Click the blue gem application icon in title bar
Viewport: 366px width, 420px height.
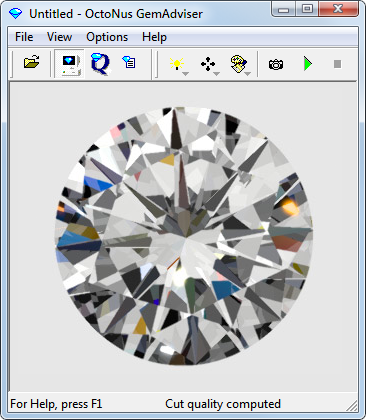15,13
